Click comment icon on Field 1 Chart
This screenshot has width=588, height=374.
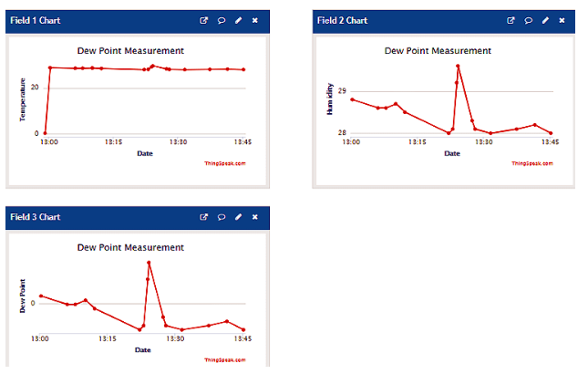tap(222, 20)
